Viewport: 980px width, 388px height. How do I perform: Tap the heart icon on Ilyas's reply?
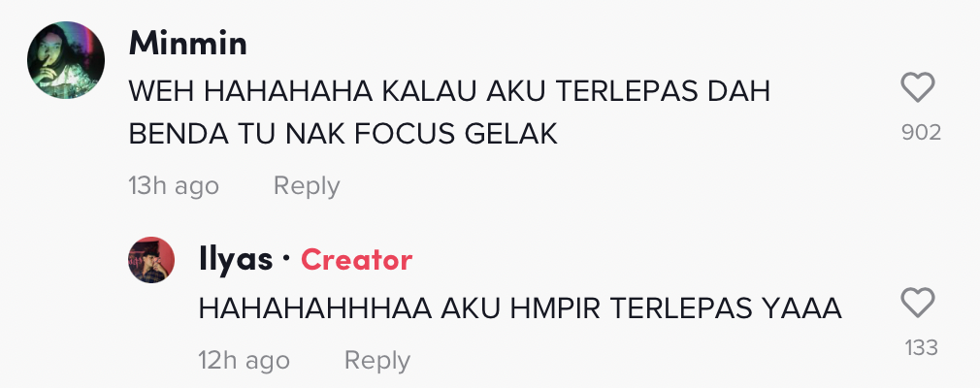[x=918, y=303]
